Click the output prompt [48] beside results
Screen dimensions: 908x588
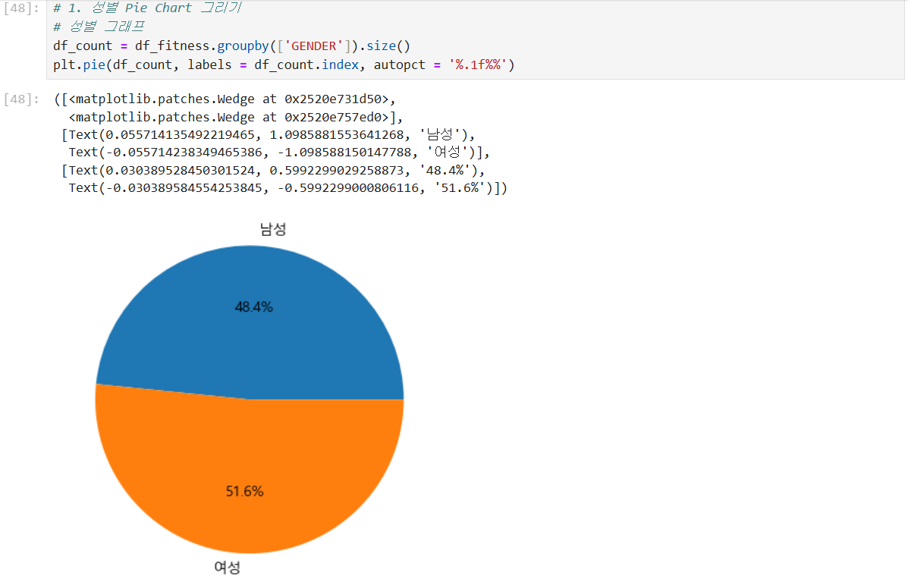click(21, 99)
